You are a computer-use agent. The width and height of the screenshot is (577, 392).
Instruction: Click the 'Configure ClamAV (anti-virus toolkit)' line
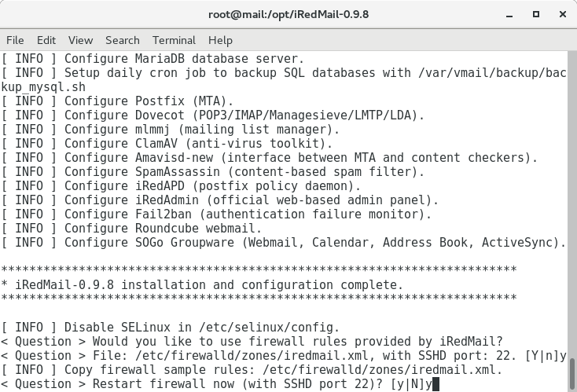[167, 144]
